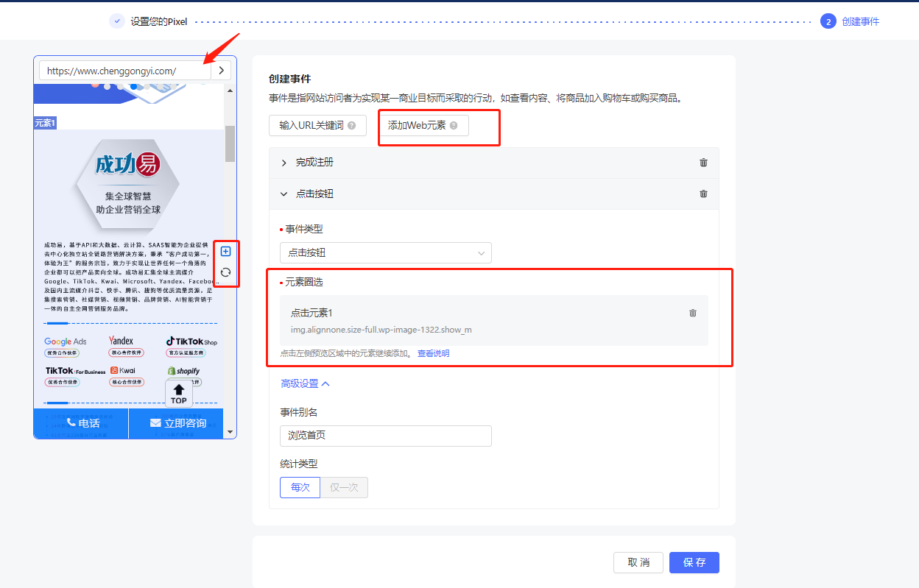Expand the 完成注册 event section
This screenshot has width=919, height=588.
284,163
